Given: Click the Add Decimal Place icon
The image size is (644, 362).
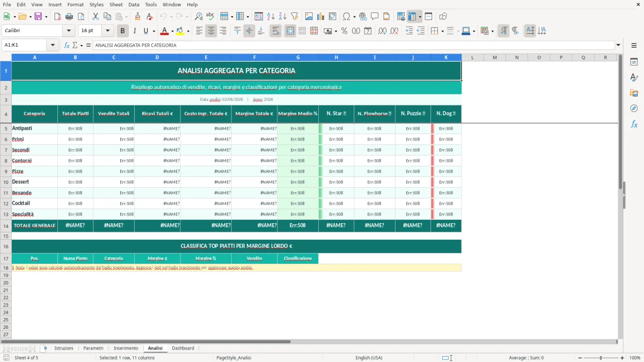Looking at the screenshot, I should pos(382,31).
